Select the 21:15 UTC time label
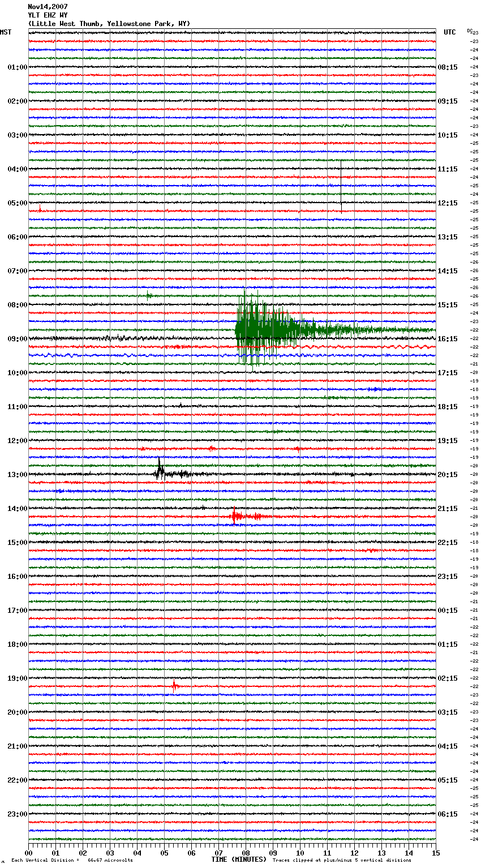Screen dimensions: 481x868 [448, 509]
